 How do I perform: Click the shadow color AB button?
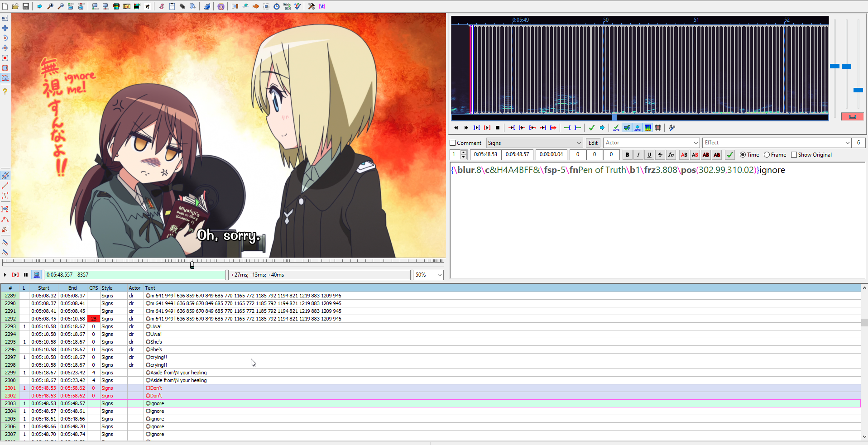click(717, 155)
